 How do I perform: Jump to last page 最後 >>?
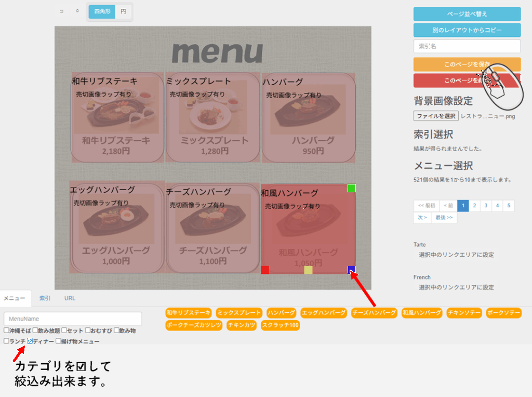tap(444, 217)
